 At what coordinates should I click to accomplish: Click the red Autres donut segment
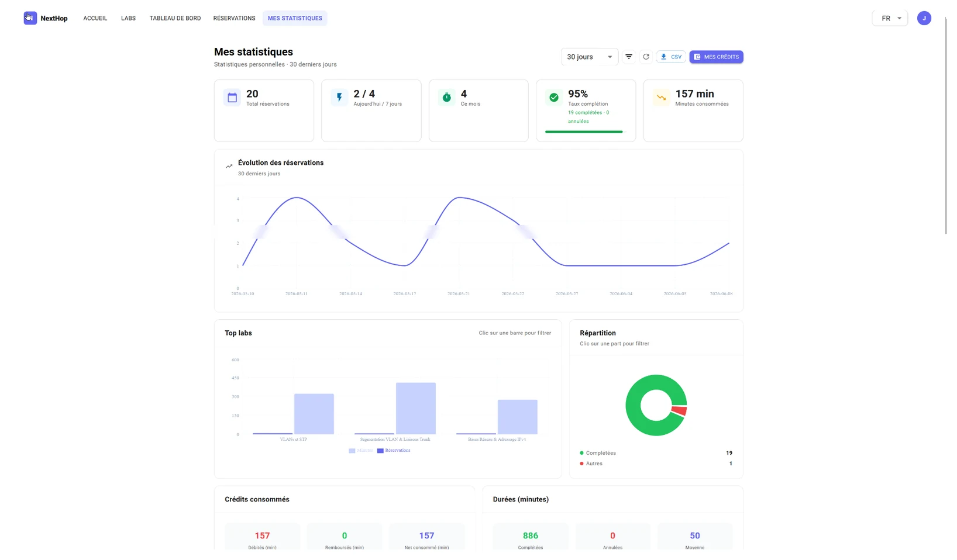coord(680,411)
